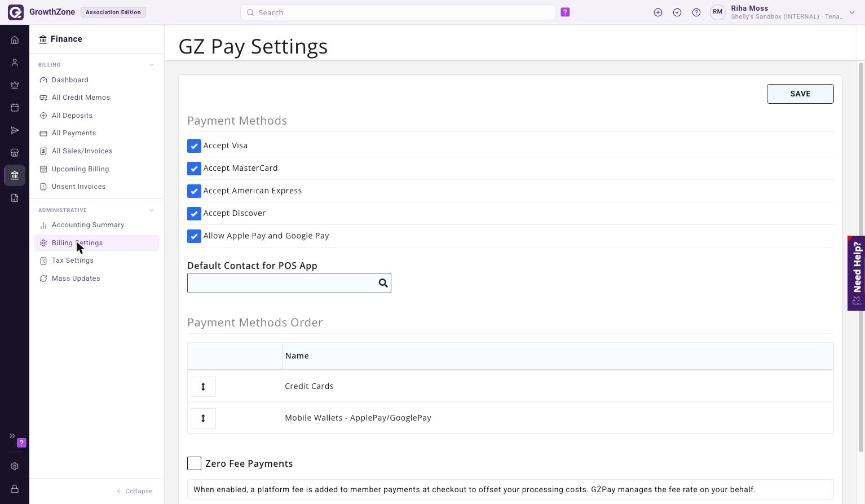This screenshot has height=504, width=865.
Task: Collapse the Administrative section chevron
Action: tap(152, 210)
